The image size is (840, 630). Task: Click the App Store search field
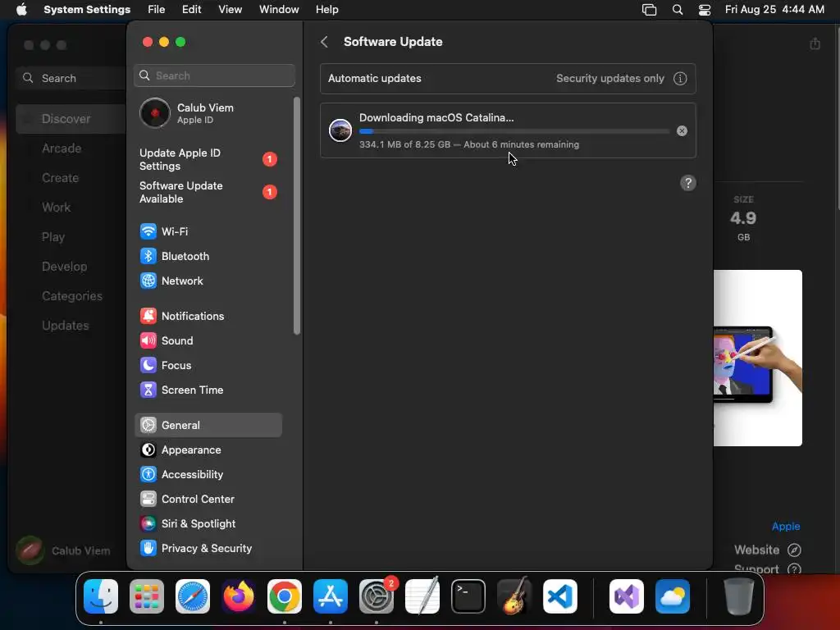(x=71, y=78)
